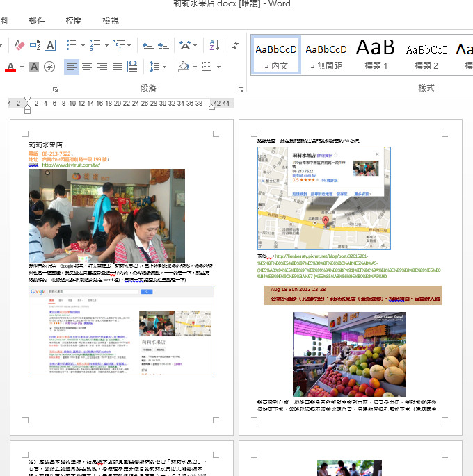Screen dimensions: 473x476
Task: Open the bullet list dropdown arrow
Action: [82, 45]
